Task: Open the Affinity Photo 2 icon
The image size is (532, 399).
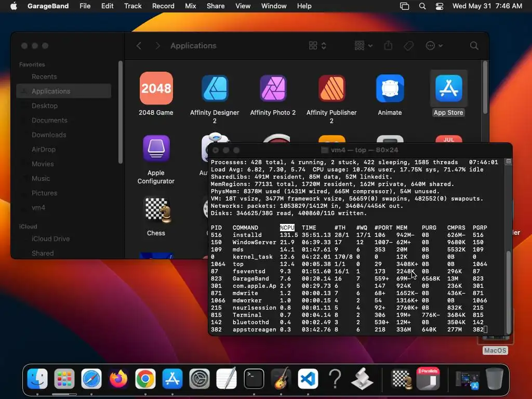Action: [x=273, y=88]
